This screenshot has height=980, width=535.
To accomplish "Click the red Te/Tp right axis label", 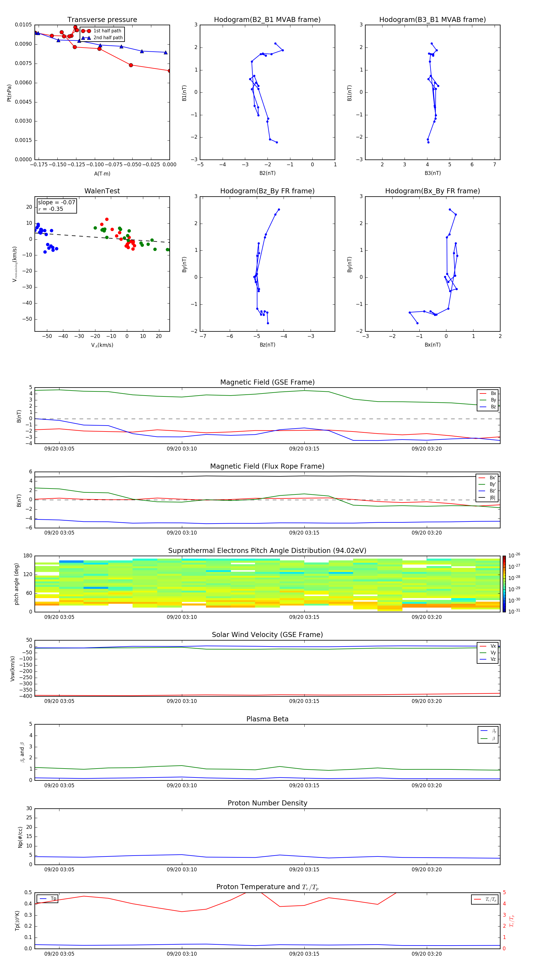I will (x=512, y=921).
